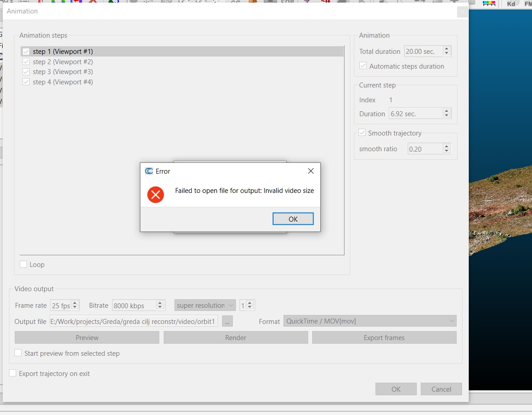Image resolution: width=532 pixels, height=415 pixels.
Task: Click the Bitrate field
Action: (134, 306)
